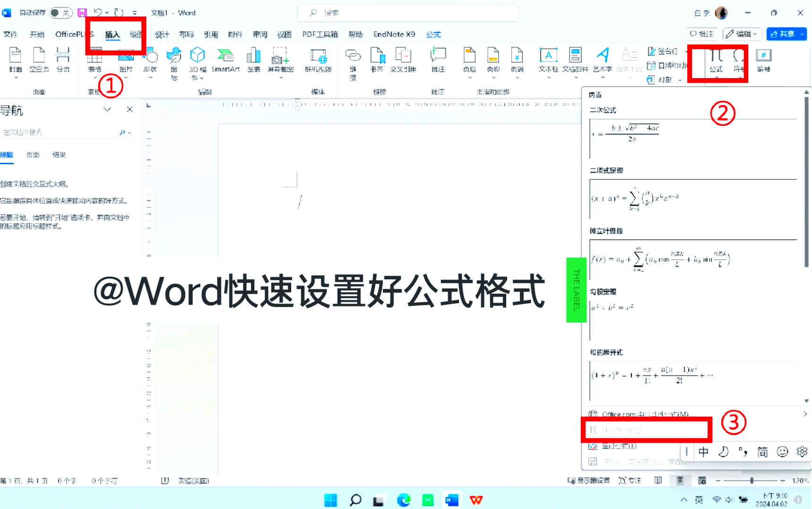Click the zoom slider in status bar
812x509 pixels.
[x=751, y=481]
